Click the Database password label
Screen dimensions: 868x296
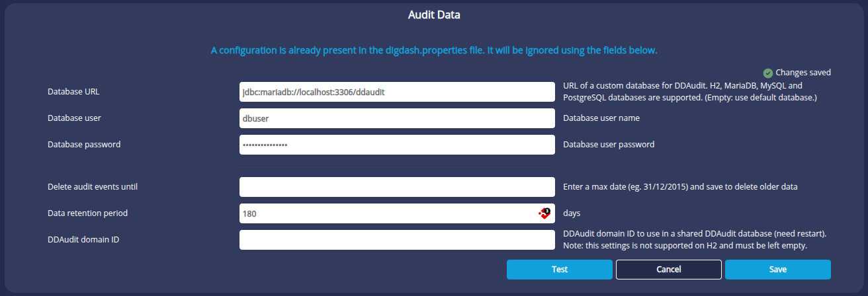point(84,145)
